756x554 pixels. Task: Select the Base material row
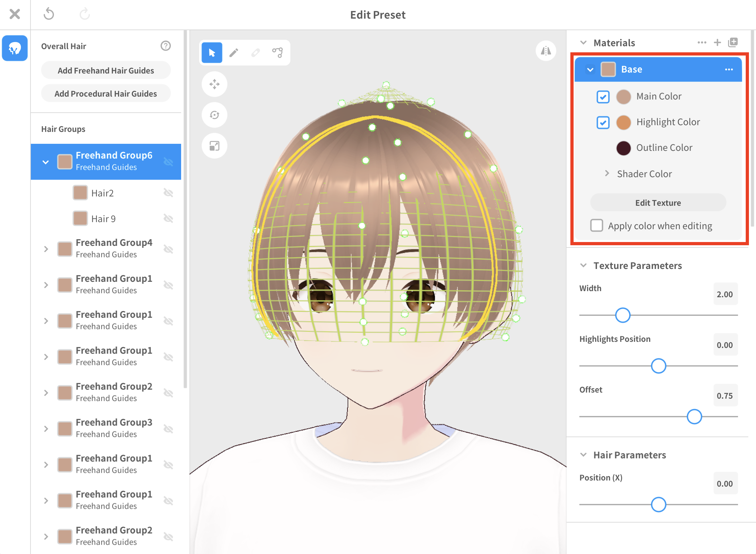(658, 69)
